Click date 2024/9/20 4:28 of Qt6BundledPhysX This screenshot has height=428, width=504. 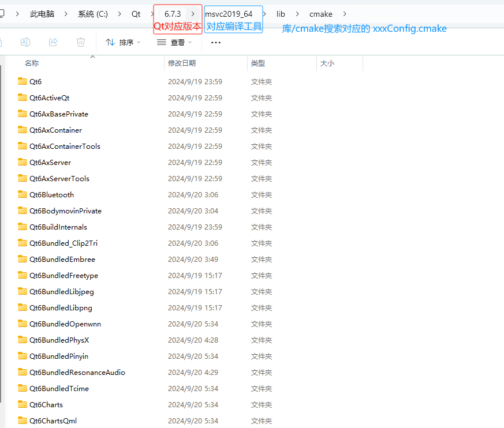(193, 340)
